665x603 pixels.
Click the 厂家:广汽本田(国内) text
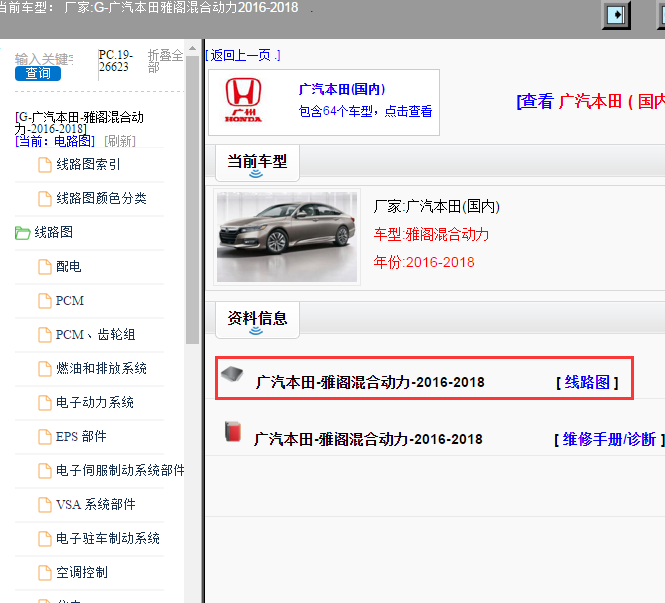pos(436,207)
